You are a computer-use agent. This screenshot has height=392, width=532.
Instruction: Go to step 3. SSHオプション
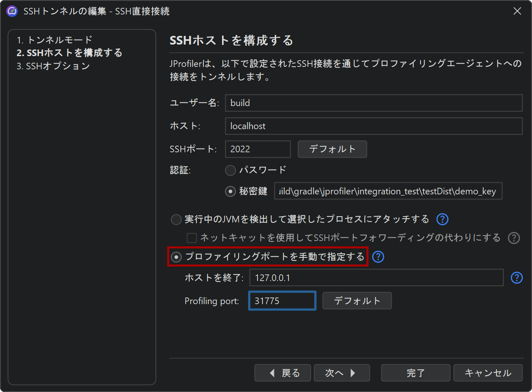click(x=53, y=66)
